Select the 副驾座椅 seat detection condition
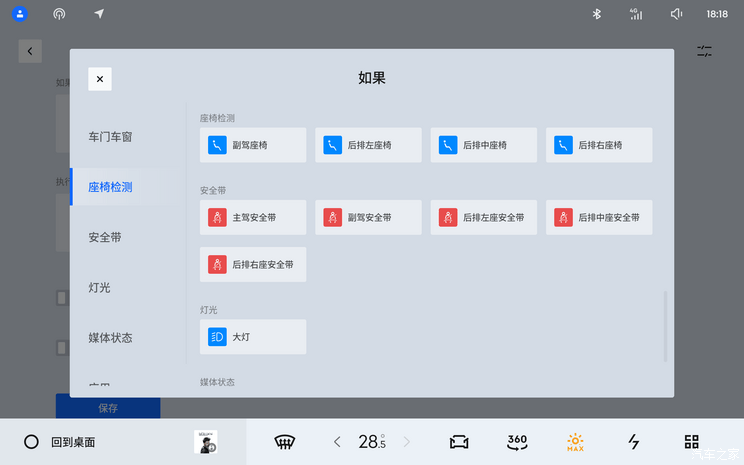 (x=253, y=145)
